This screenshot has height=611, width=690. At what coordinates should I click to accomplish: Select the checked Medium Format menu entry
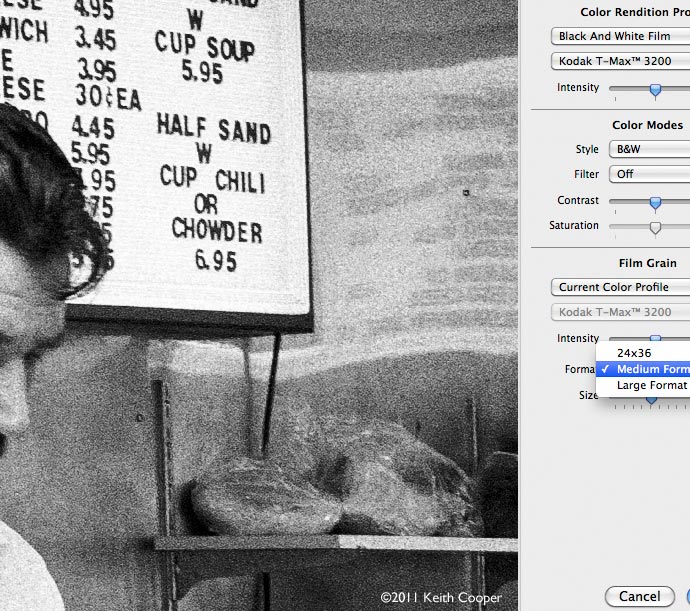[x=643, y=369]
